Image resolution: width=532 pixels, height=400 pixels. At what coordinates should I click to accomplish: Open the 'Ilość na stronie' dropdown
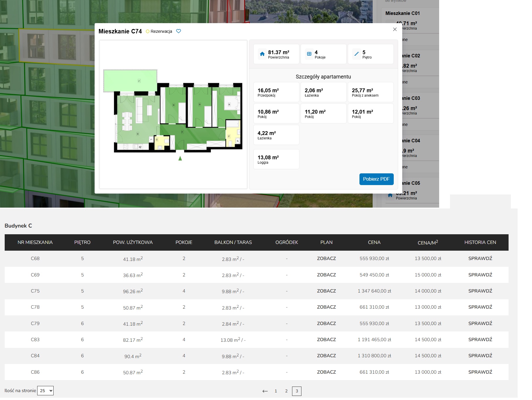[45, 391]
